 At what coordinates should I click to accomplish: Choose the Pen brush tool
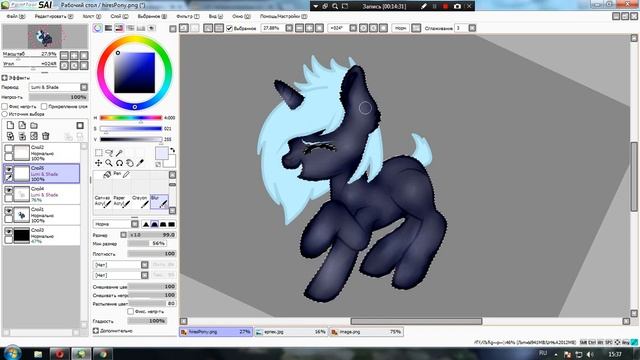pyautogui.click(x=122, y=174)
